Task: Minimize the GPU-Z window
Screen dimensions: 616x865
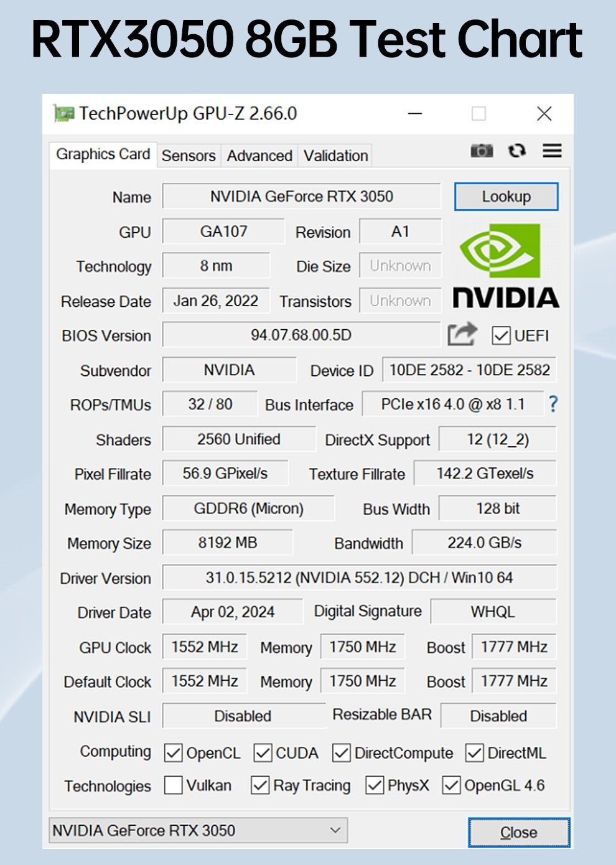Action: 415,113
